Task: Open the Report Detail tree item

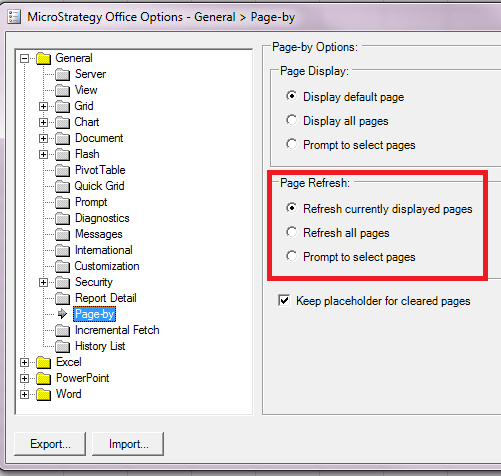Action: (x=106, y=298)
